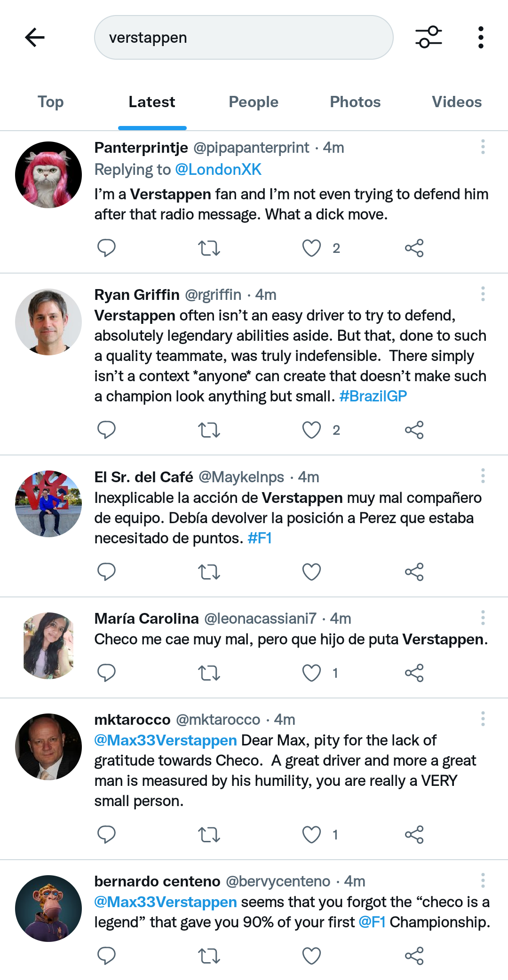Like bernardo centeno's tweet
The width and height of the screenshot is (508, 980).
tap(311, 956)
